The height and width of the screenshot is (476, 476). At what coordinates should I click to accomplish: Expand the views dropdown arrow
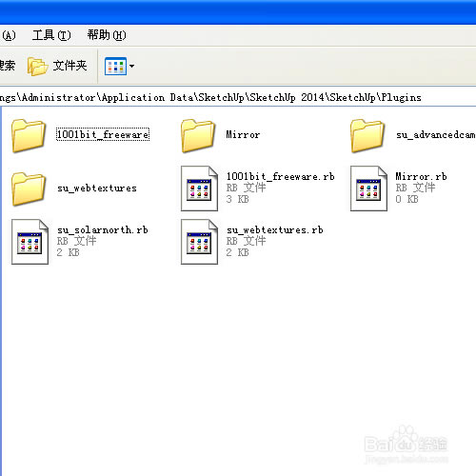[x=131, y=66]
